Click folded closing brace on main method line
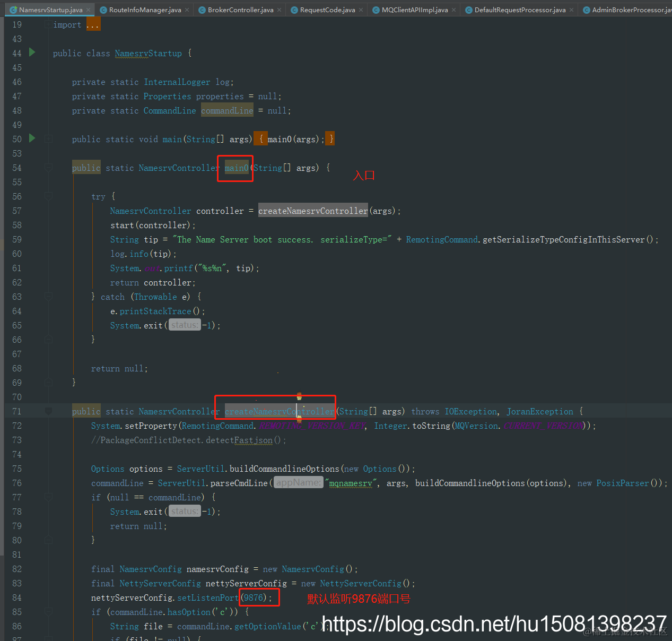Viewport: 672px width, 641px height. coord(330,139)
